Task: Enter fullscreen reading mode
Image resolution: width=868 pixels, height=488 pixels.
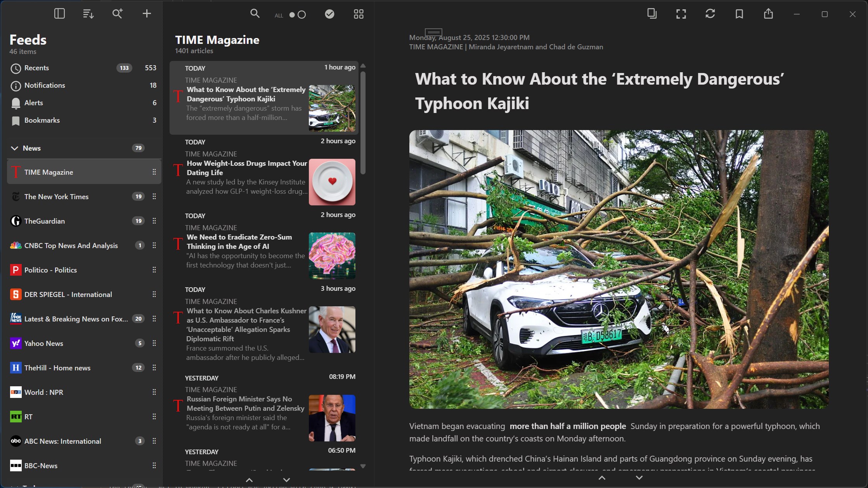Action: (681, 14)
